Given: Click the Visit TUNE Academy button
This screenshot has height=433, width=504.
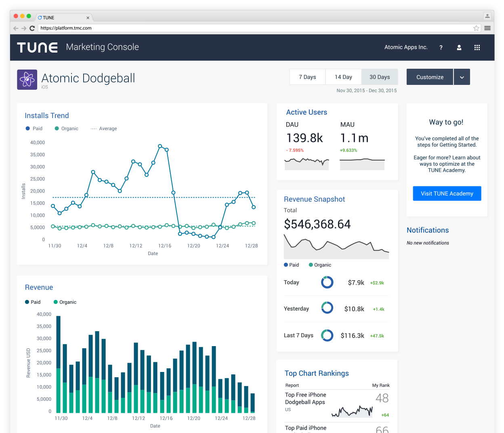Looking at the screenshot, I should click(447, 194).
